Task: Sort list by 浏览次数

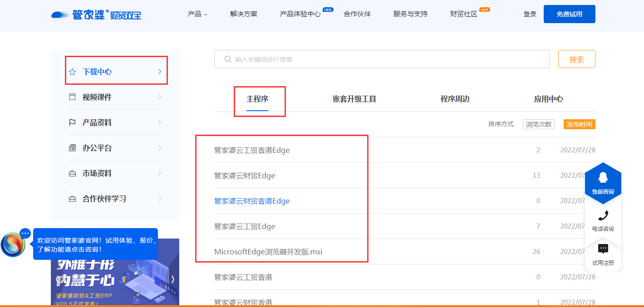Action: (x=539, y=124)
